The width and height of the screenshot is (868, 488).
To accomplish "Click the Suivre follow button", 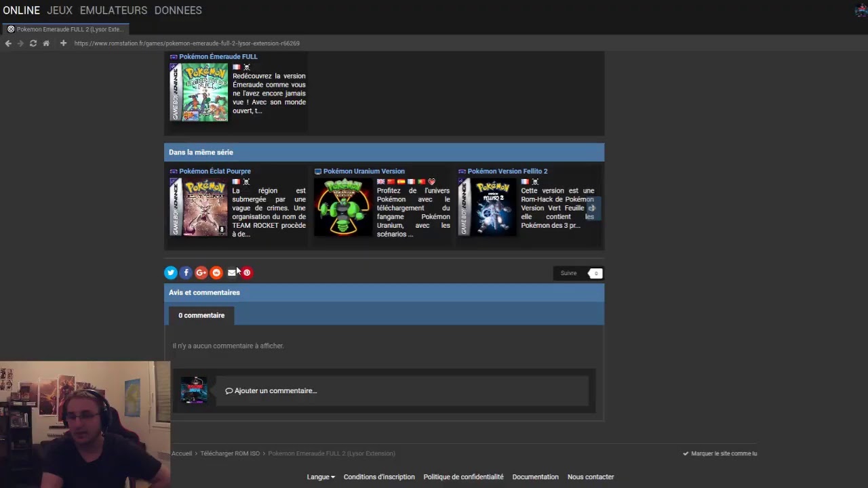I will pos(569,273).
